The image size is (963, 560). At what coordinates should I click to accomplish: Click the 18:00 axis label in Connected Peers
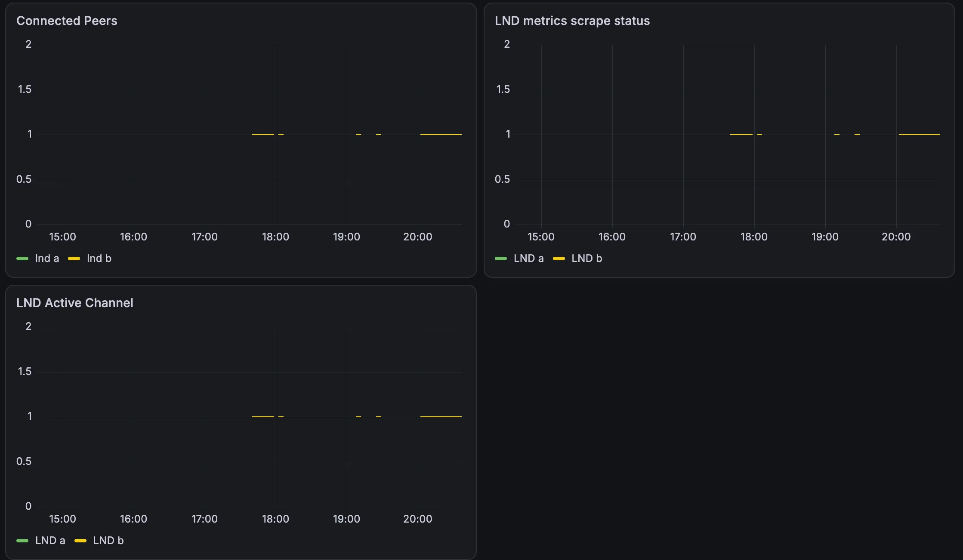coord(275,237)
